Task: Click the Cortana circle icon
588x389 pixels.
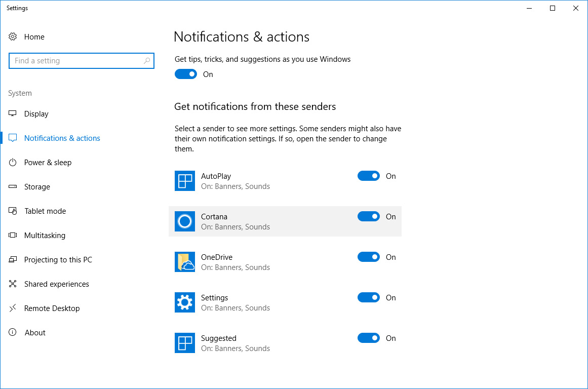Action: click(185, 221)
